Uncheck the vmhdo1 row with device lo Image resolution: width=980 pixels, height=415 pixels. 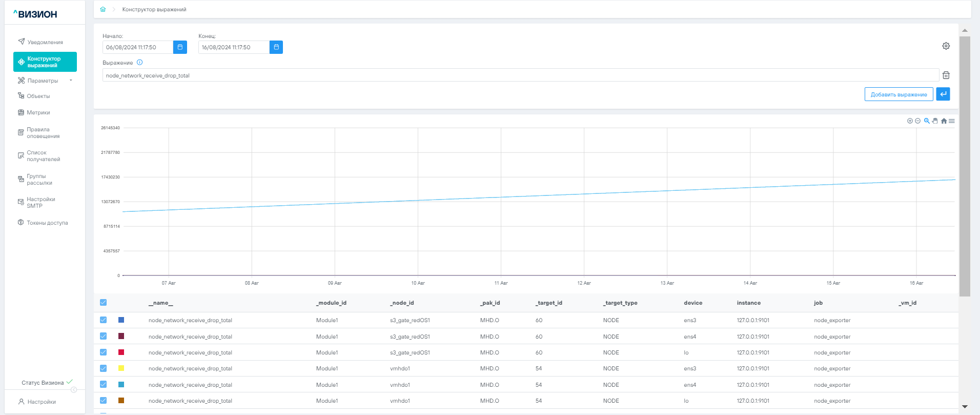coord(104,401)
